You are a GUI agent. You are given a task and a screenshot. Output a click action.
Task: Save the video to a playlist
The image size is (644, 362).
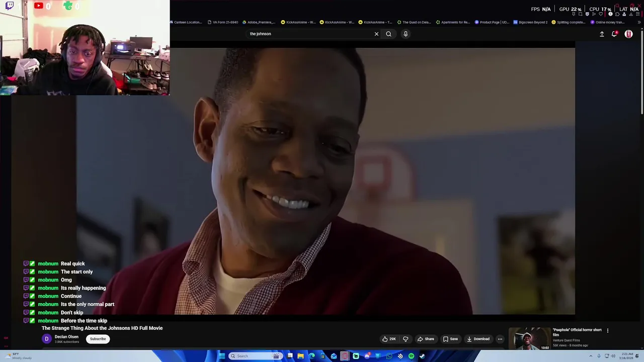click(450, 339)
